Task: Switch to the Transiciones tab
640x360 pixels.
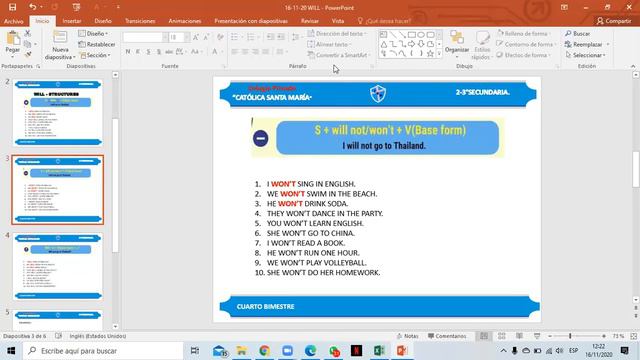Action: (x=140, y=21)
